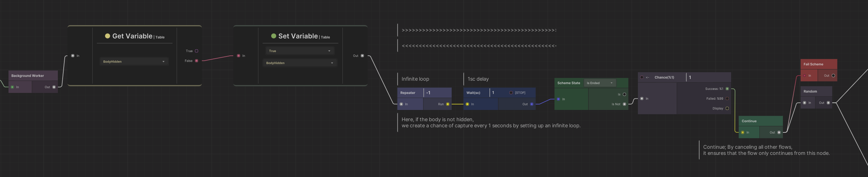Image resolution: width=868 pixels, height=177 pixels.
Task: Click the In port of Continue node
Action: 743,132
